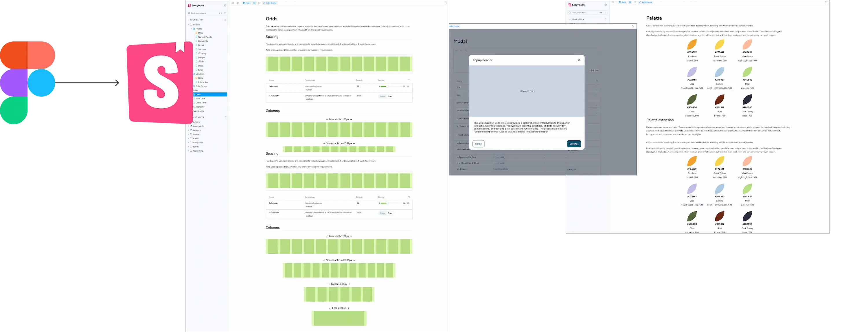
Task: Click the Palette component icon in the sidebar tree
Action: (x=194, y=29)
